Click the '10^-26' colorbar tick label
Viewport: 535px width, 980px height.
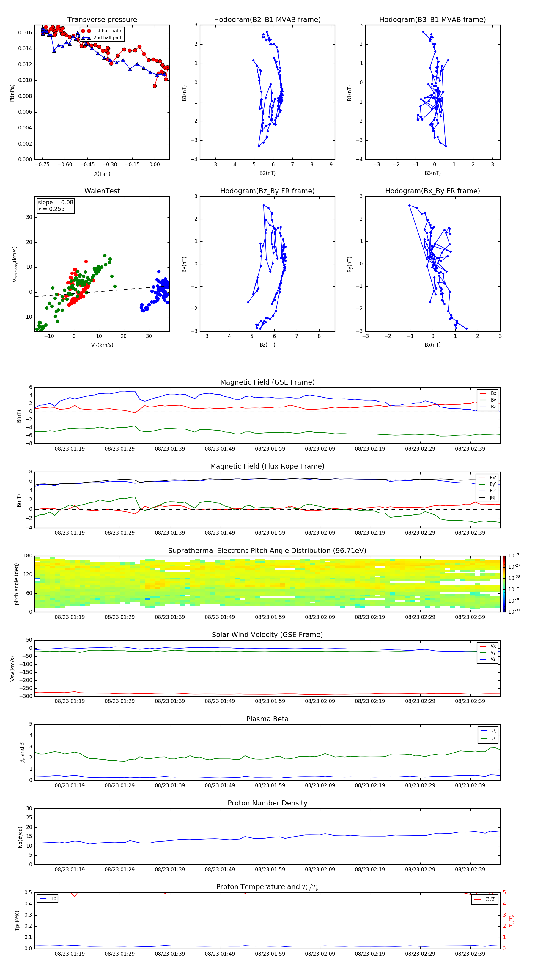[514, 555]
